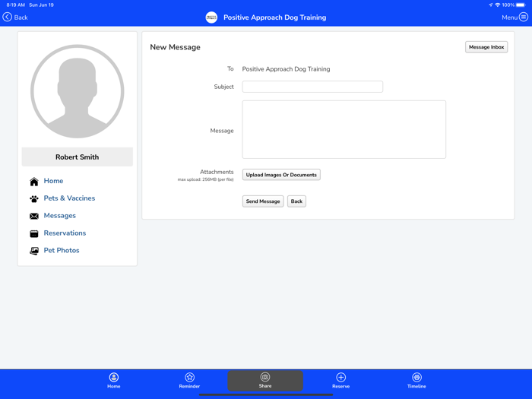Tap the Positive Approach logo icon
The width and height of the screenshot is (532, 399).
[x=211, y=17]
